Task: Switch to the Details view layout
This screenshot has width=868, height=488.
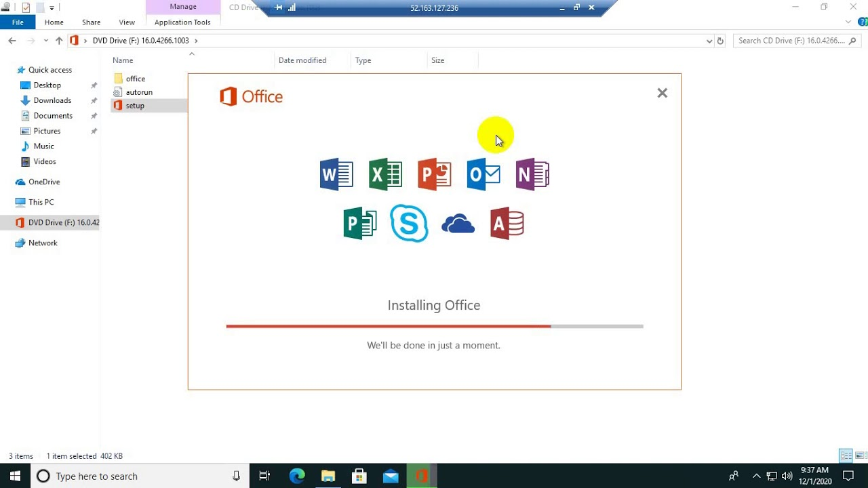Action: pos(846,455)
